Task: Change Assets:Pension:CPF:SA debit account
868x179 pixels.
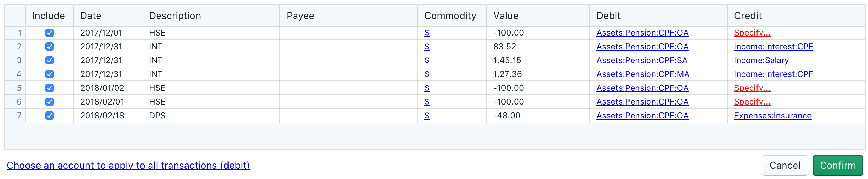Action: coord(642,60)
